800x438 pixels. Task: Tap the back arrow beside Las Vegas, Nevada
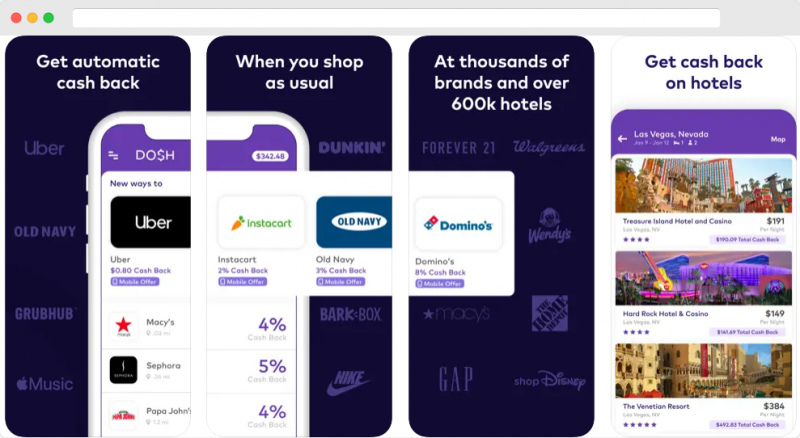[x=622, y=138]
